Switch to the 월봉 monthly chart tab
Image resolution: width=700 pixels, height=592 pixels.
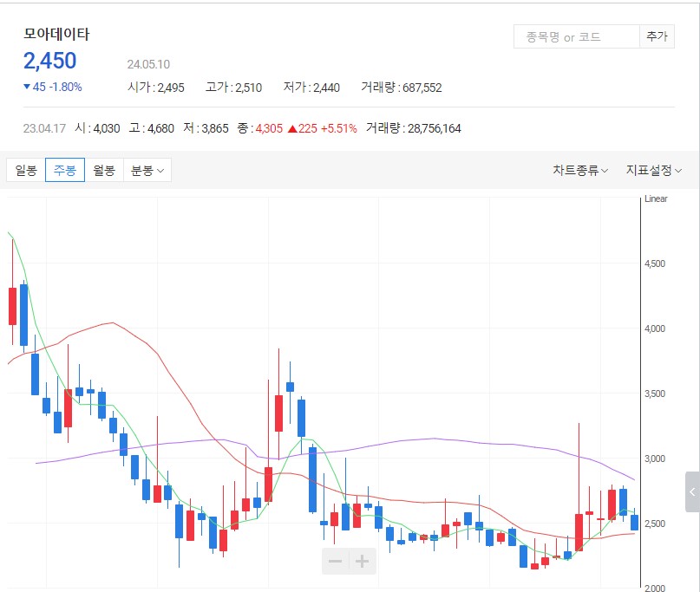(104, 170)
